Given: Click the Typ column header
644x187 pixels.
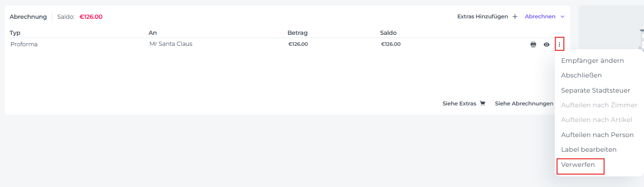Looking at the screenshot, I should click(15, 33).
